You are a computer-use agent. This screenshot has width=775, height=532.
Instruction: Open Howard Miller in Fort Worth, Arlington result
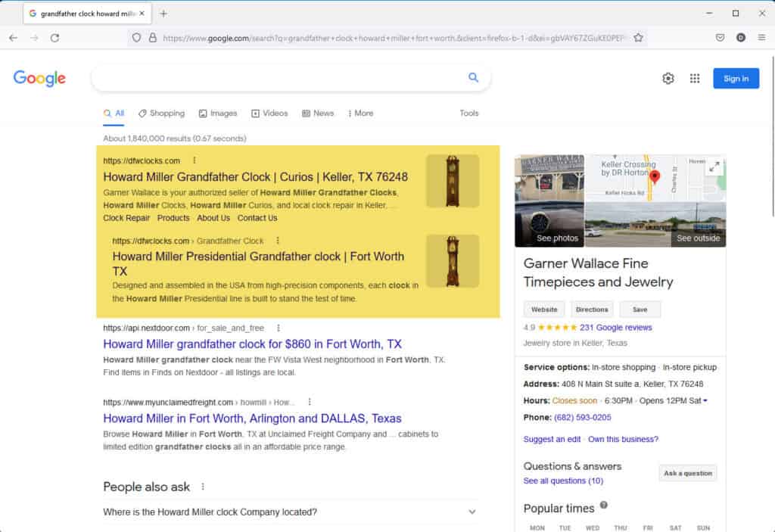(x=252, y=418)
